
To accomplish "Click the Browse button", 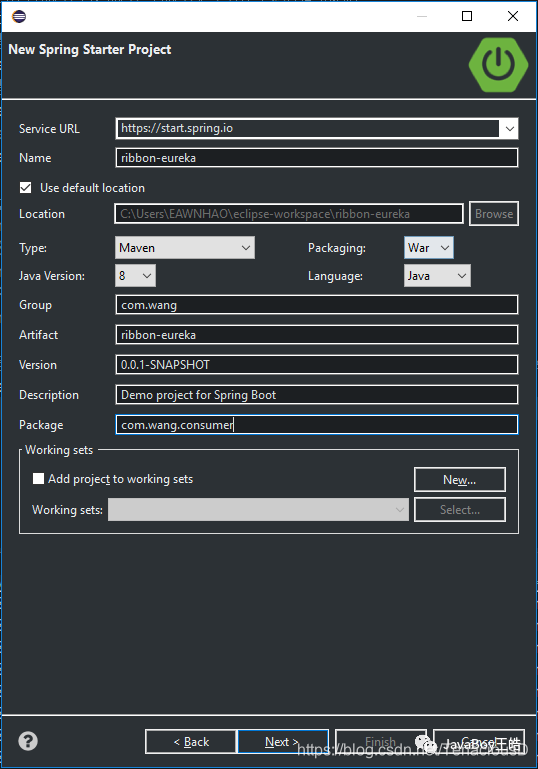I will click(x=494, y=214).
